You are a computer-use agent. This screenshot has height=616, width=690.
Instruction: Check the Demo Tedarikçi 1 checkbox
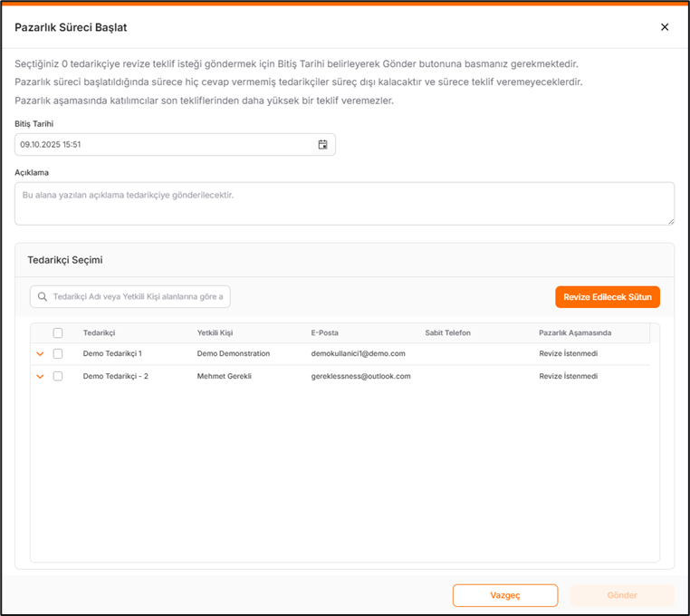58,353
